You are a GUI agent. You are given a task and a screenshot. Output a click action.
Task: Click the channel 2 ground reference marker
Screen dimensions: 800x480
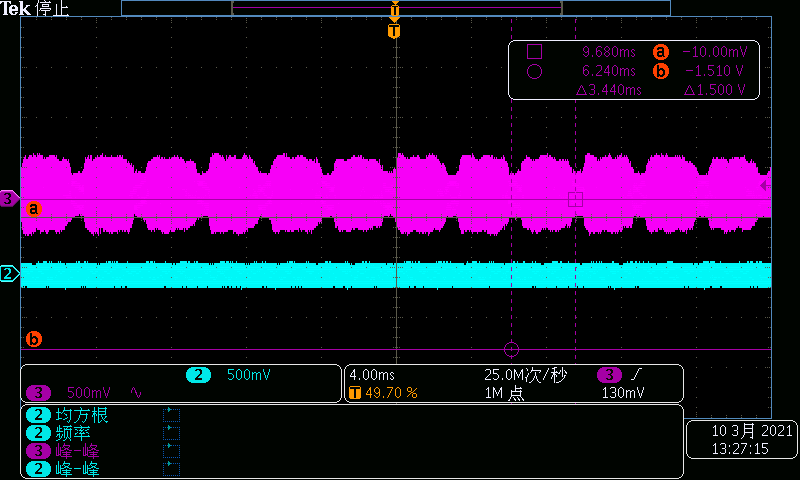(9, 273)
